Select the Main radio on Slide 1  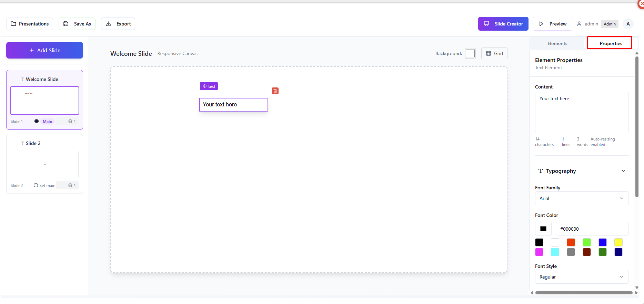pyautogui.click(x=37, y=121)
